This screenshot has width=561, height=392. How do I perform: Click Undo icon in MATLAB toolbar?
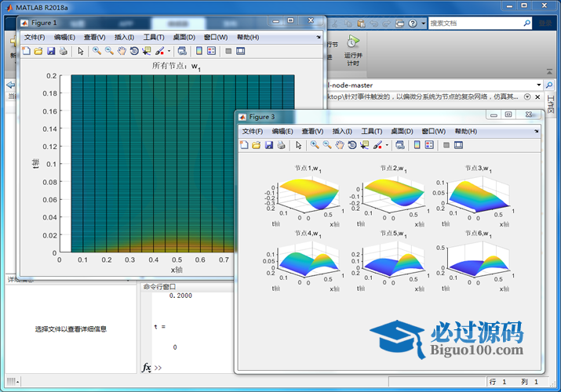(x=374, y=24)
